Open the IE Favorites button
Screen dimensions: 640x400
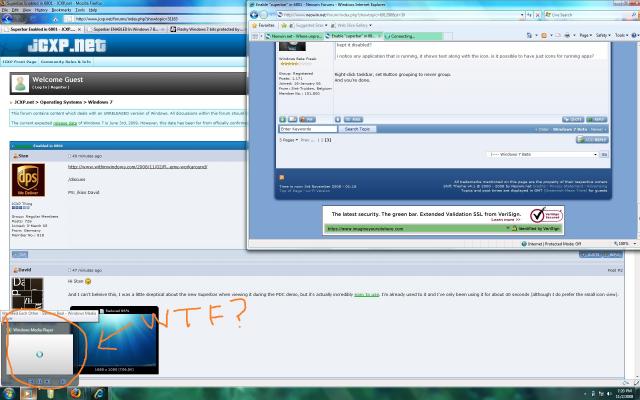click(x=263, y=25)
